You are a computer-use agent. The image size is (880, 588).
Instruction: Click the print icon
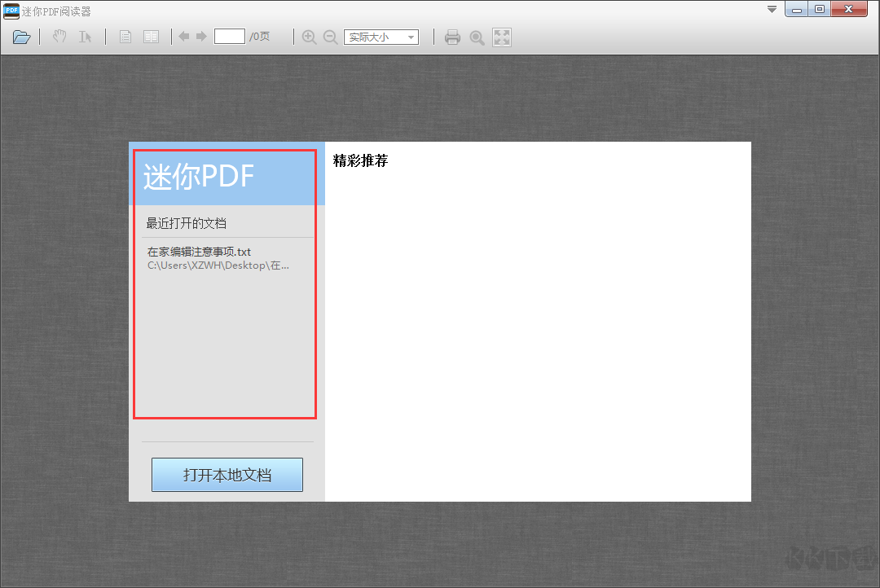(452, 36)
